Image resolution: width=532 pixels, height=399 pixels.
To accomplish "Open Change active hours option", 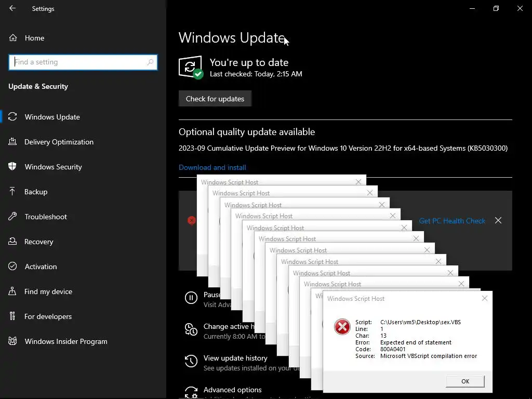I will coord(229,327).
